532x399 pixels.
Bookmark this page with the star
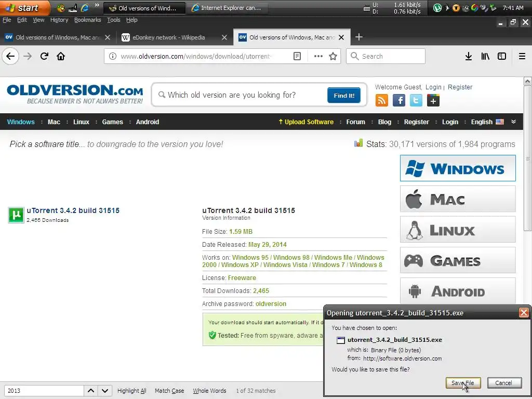[333, 56]
